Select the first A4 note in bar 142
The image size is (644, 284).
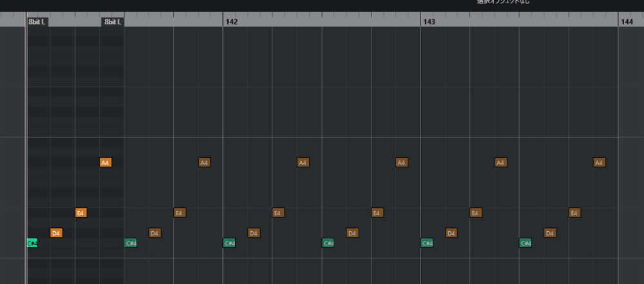[303, 162]
